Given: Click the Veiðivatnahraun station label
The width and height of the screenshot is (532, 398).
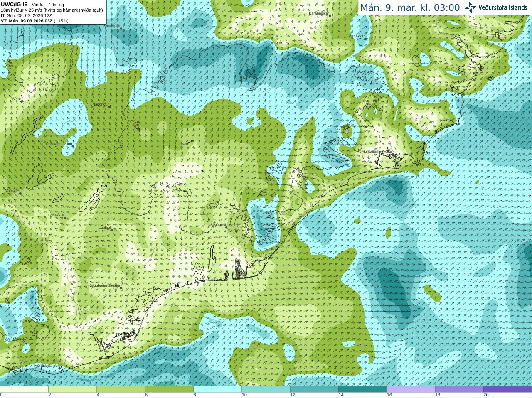Looking at the screenshot, I should click(x=59, y=143).
